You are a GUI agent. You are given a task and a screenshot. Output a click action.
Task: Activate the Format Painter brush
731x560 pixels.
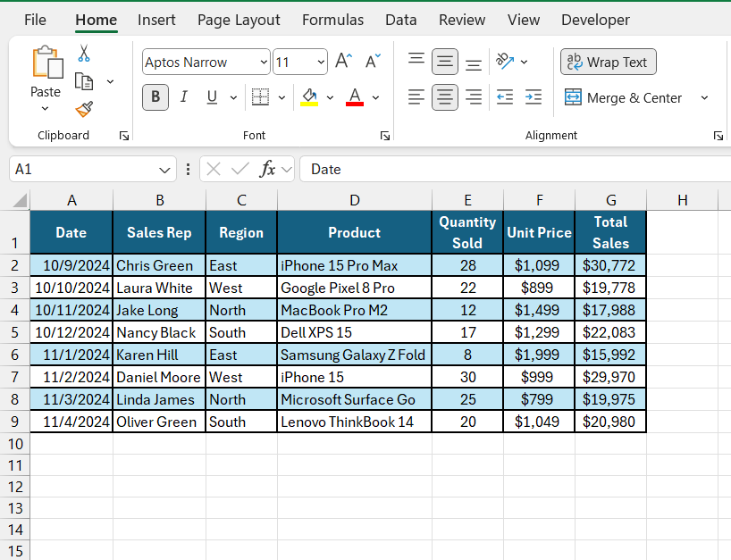point(84,110)
